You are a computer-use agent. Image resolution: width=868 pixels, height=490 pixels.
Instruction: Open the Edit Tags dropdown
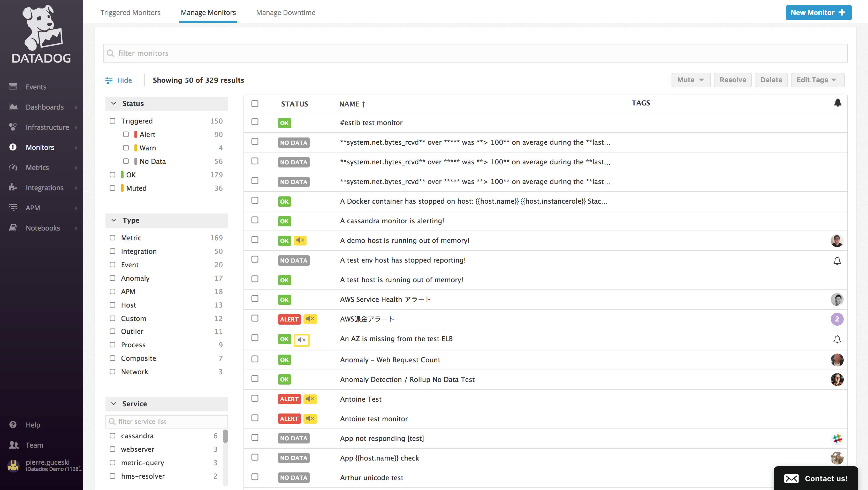click(817, 80)
